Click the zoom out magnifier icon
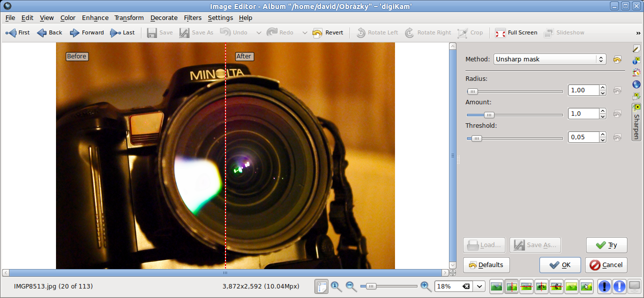Viewport: 644px width, 298px height. (x=351, y=287)
